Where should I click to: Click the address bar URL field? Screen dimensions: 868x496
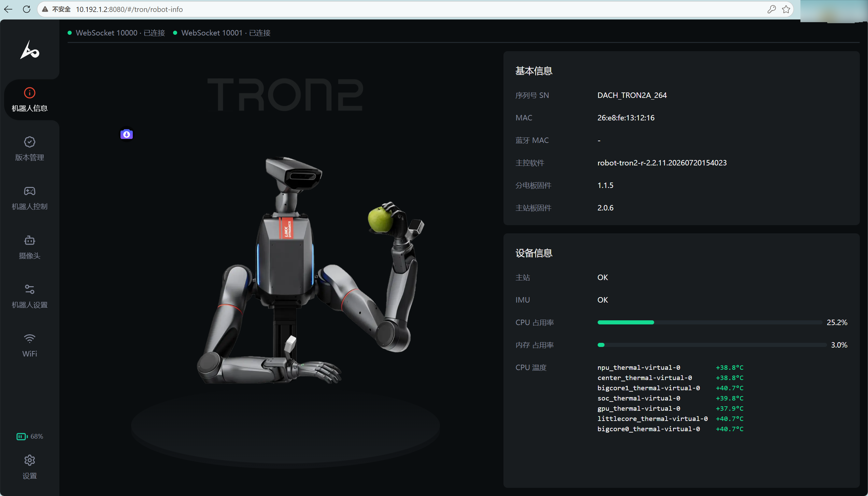click(x=415, y=9)
